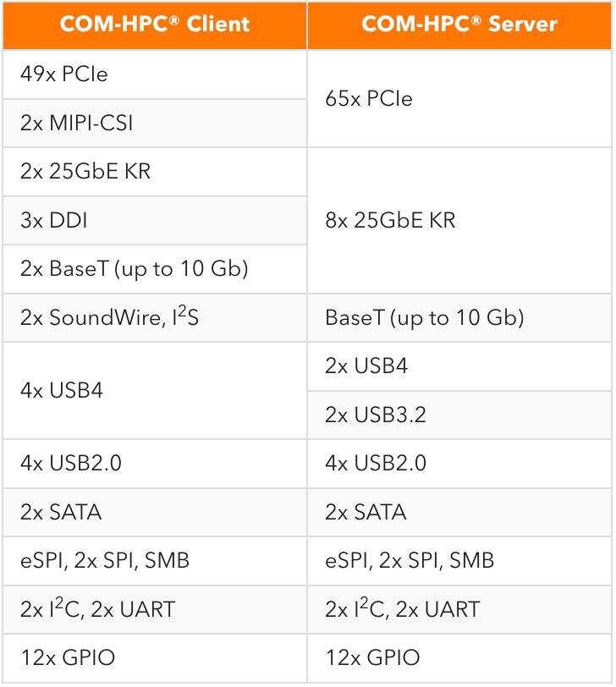Click the server BaseT (up to 10 Gb) cell

(459, 317)
